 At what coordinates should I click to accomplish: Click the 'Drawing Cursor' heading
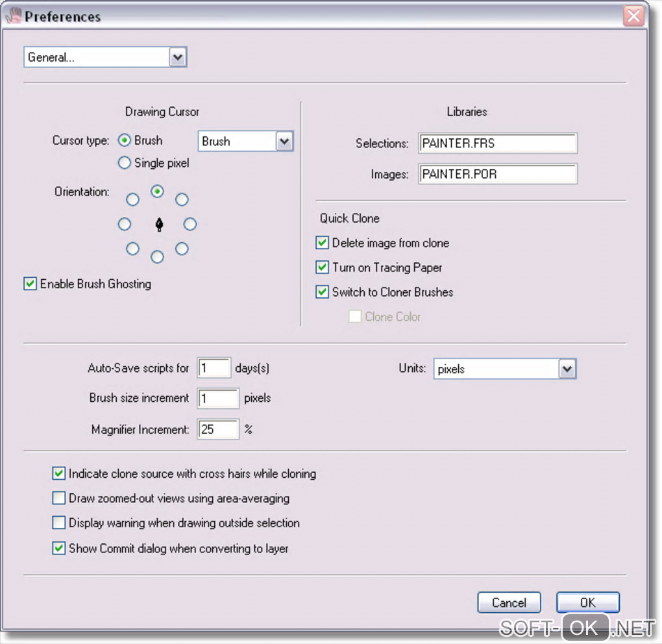162,112
